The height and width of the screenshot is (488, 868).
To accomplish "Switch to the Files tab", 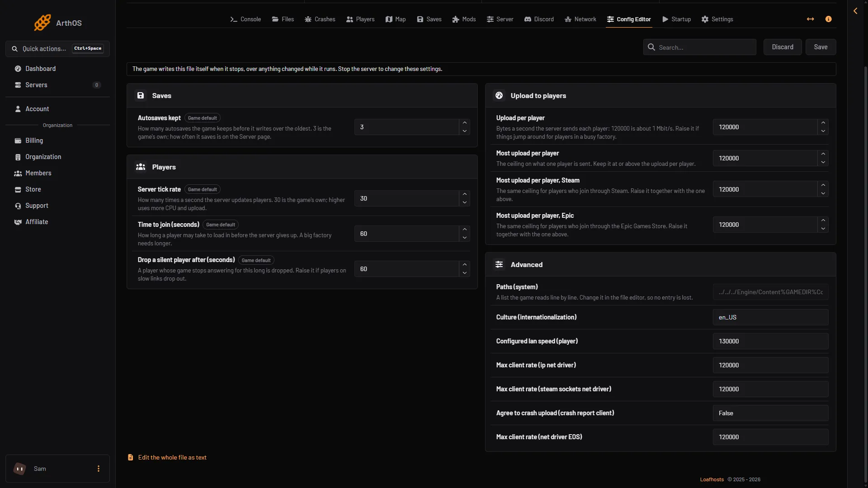I will pyautogui.click(x=283, y=19).
